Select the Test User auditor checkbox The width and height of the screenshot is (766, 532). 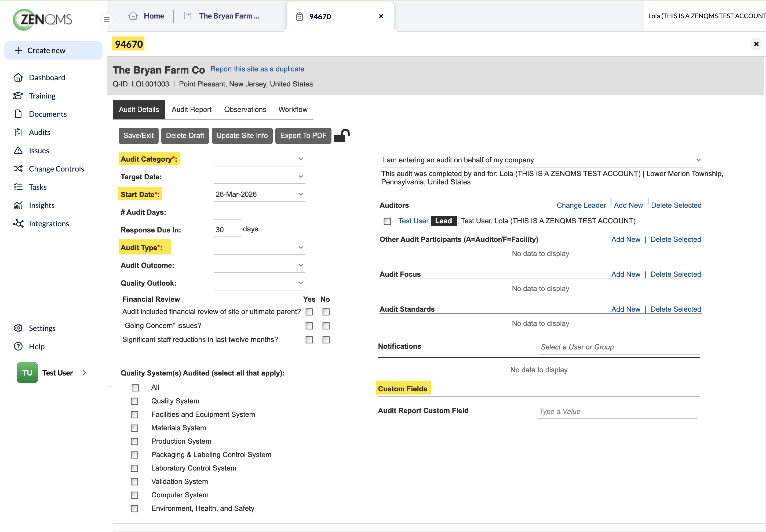(387, 221)
